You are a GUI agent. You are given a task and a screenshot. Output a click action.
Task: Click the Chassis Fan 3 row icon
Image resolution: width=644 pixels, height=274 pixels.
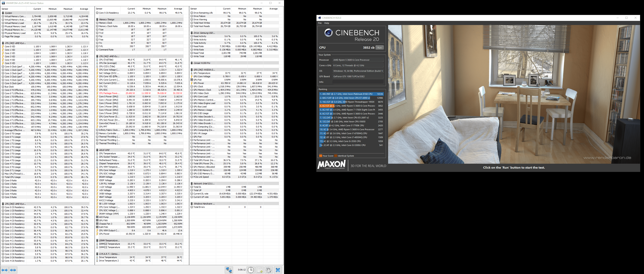[97, 224]
